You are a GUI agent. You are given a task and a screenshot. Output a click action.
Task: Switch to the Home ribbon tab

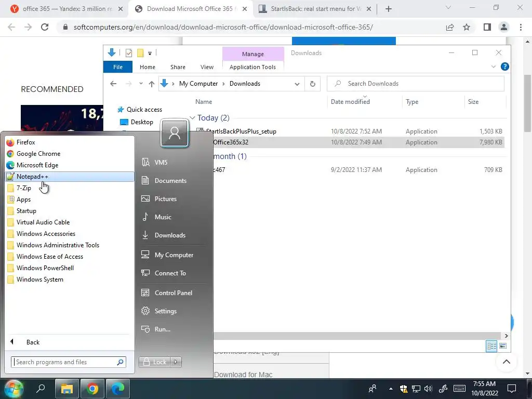click(147, 67)
